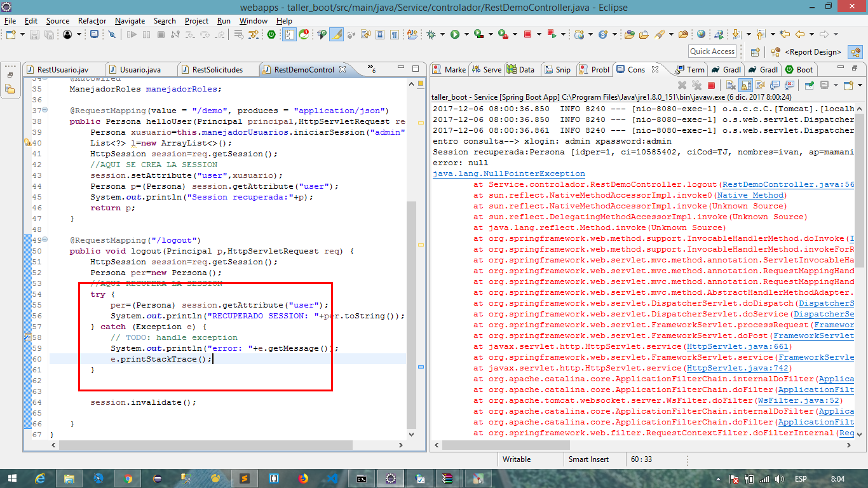The image size is (868, 488).
Task: Toggle Word Wrap in Console toolbar
Action: coord(760,85)
